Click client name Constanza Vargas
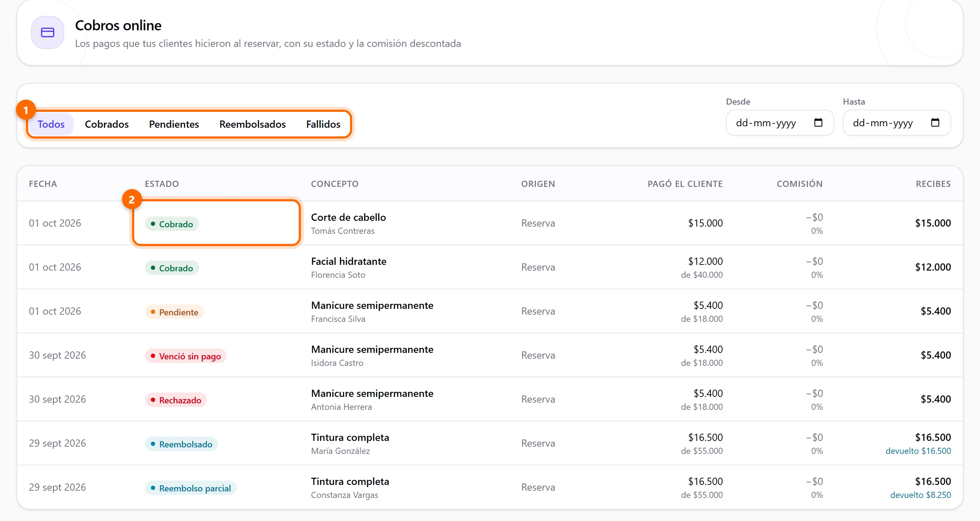This screenshot has width=980, height=521. (x=344, y=495)
